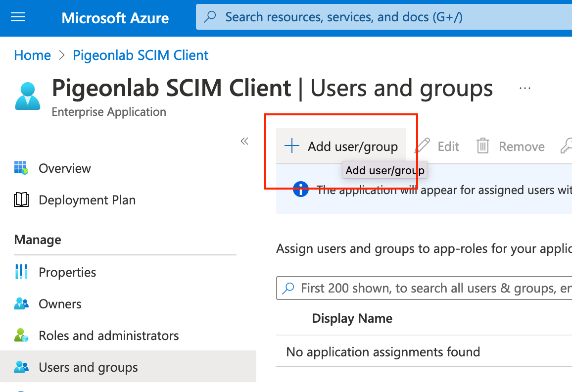The height and width of the screenshot is (392, 572).
Task: Click the Display Name column header
Action: (352, 318)
